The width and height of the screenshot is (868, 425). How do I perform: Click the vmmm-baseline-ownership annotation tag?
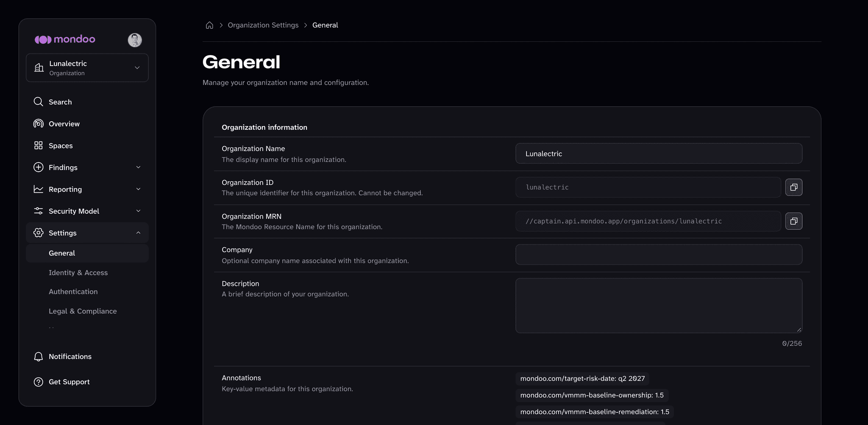pyautogui.click(x=592, y=395)
